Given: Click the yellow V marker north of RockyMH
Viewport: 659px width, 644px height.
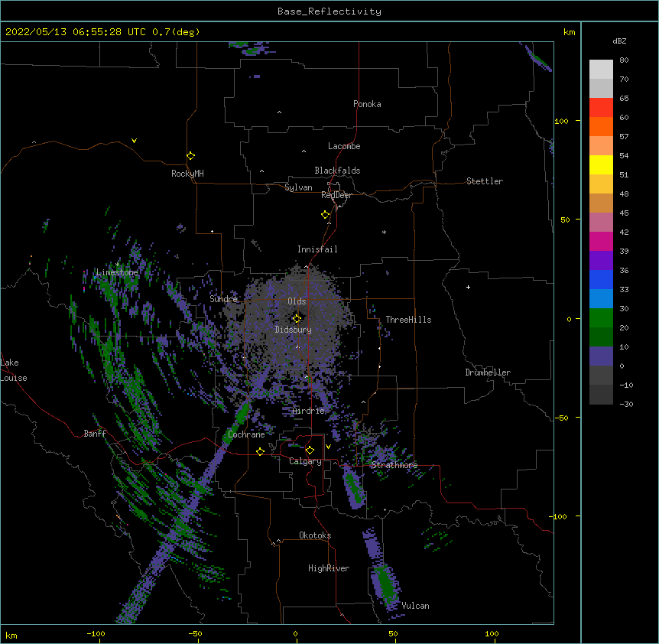Looking at the screenshot, I should [134, 141].
